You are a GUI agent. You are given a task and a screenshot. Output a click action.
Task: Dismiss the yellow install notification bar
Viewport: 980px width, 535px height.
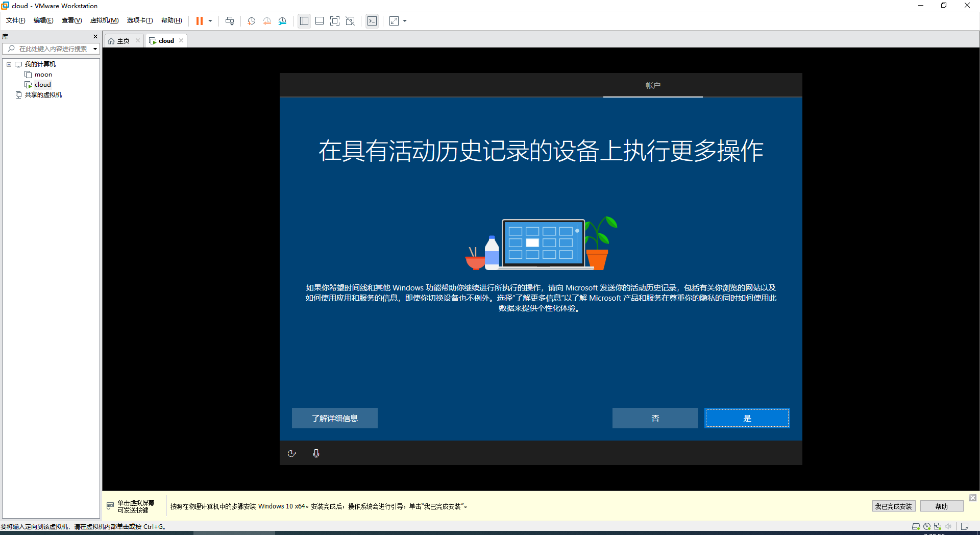(x=973, y=498)
